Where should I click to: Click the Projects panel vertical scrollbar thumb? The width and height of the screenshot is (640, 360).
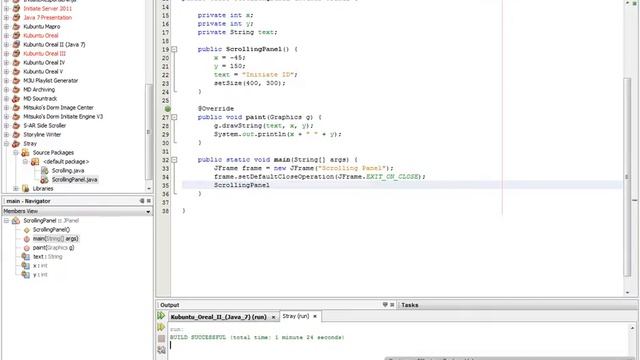click(x=149, y=132)
